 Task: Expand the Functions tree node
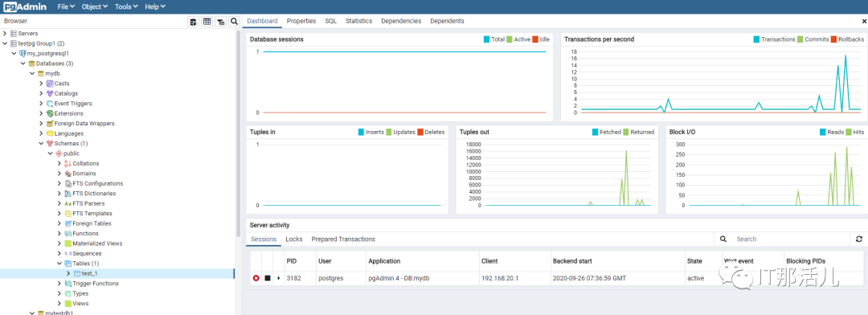(x=59, y=234)
